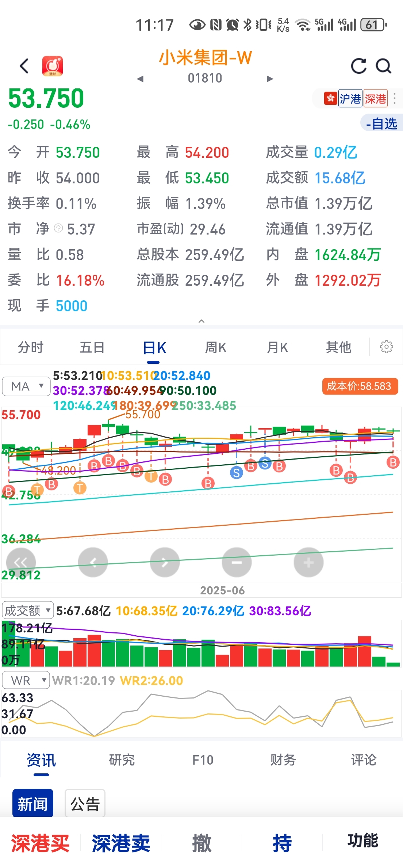Viewport: 403px width, 868px height.
Task: Switch to previous stock with left triangle
Action: point(140,79)
